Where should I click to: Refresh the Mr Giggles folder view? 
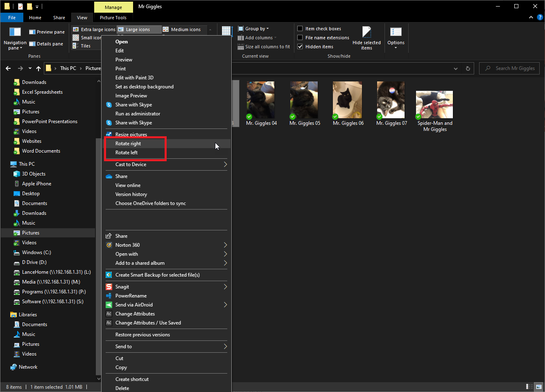click(468, 68)
